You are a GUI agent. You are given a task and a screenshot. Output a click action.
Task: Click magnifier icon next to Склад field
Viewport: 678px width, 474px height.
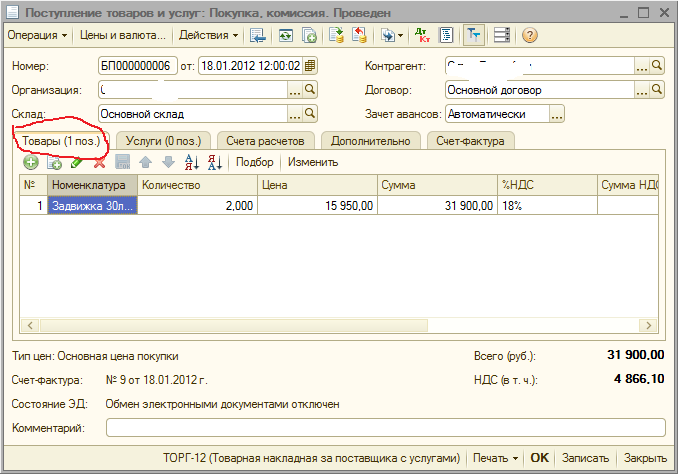tap(310, 114)
